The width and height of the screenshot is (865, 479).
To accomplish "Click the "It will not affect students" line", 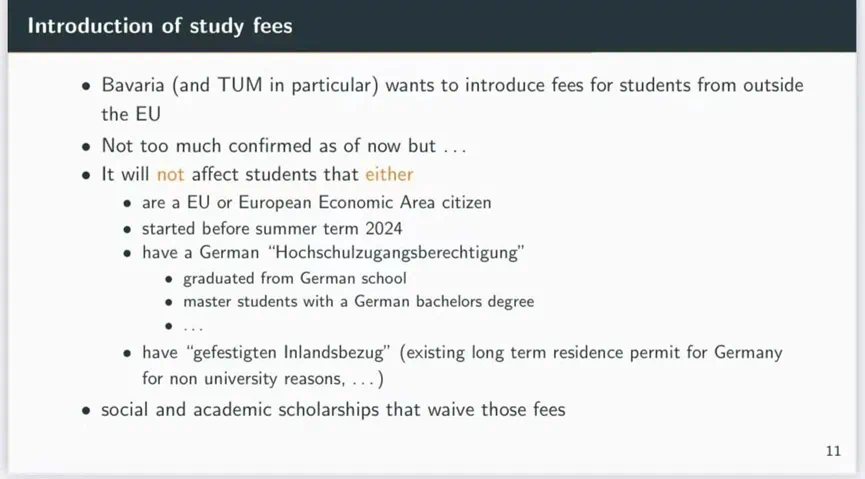I will [x=257, y=174].
